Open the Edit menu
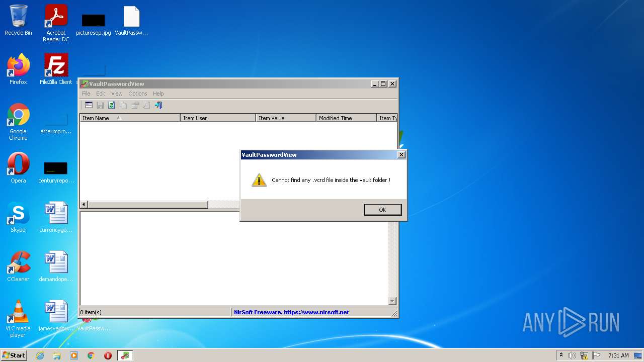 point(101,94)
